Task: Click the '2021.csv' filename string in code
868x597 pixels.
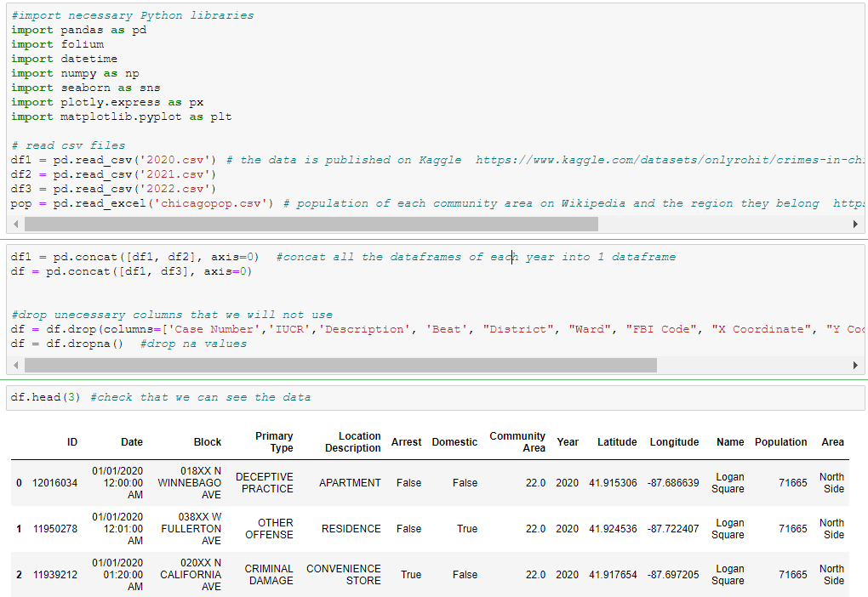Action: [174, 174]
